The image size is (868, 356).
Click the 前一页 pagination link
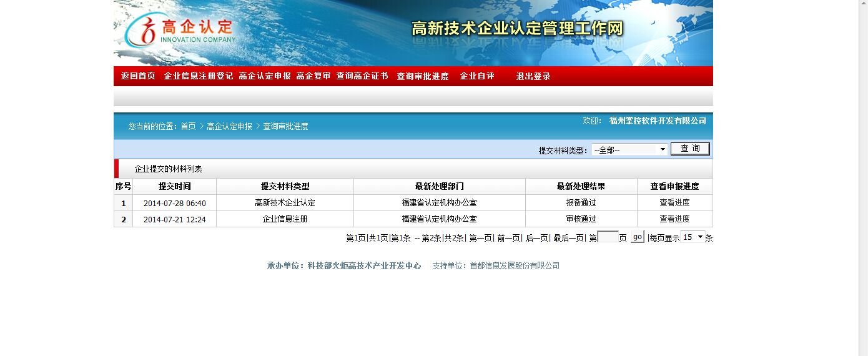[508, 238]
